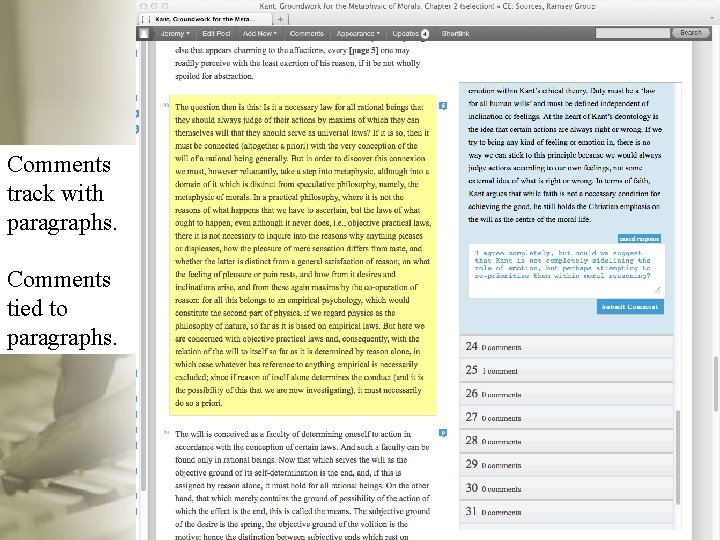720x540 pixels.
Task: Expand the Appearance dropdown menu
Action: (x=358, y=34)
